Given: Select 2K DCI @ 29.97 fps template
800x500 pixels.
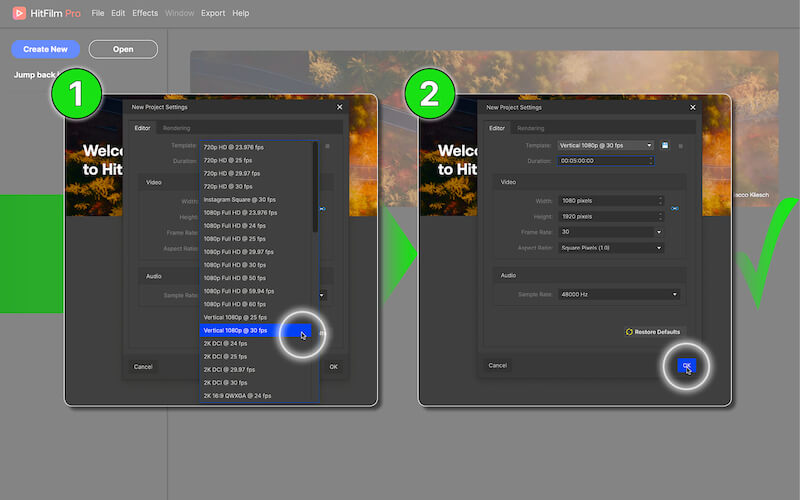Looking at the screenshot, I should click(x=256, y=369).
